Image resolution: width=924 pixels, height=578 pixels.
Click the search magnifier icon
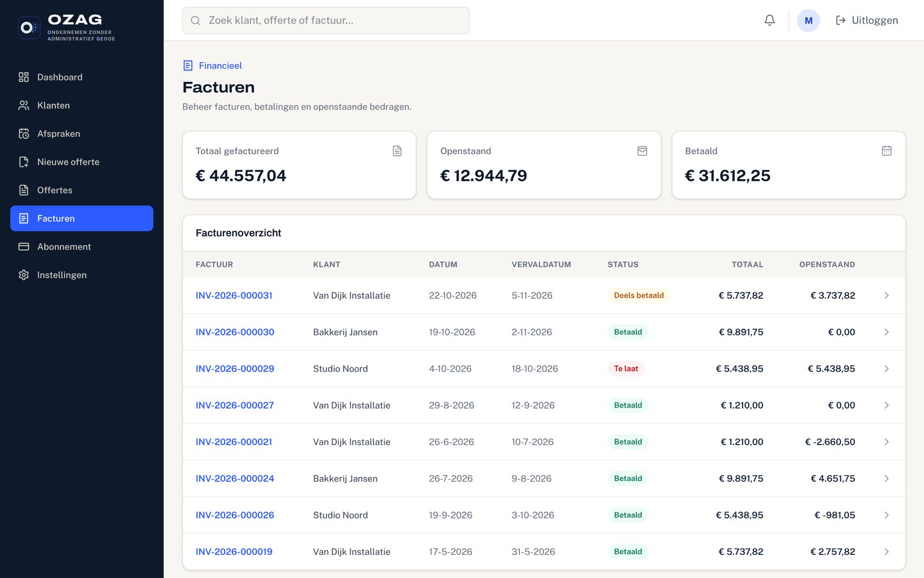195,21
